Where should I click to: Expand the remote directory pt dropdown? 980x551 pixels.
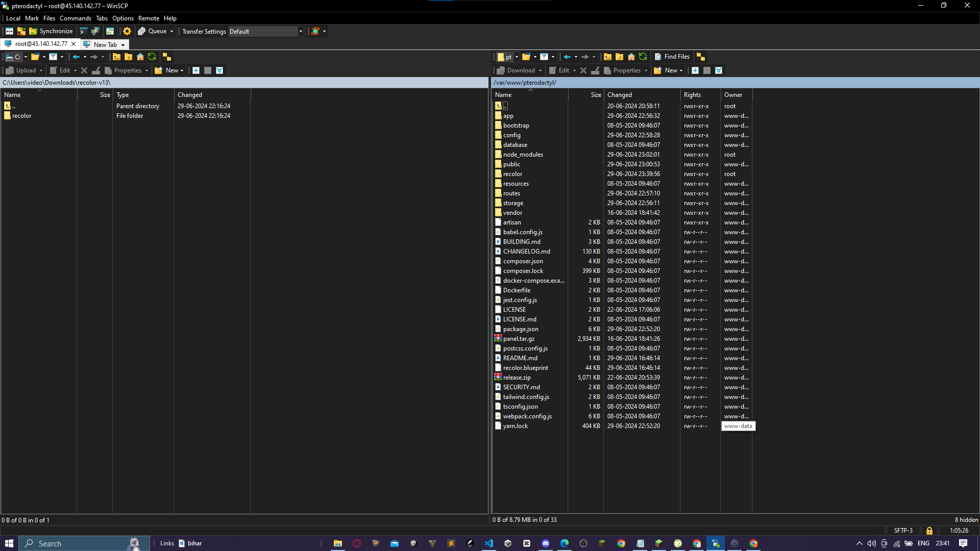[x=517, y=57]
